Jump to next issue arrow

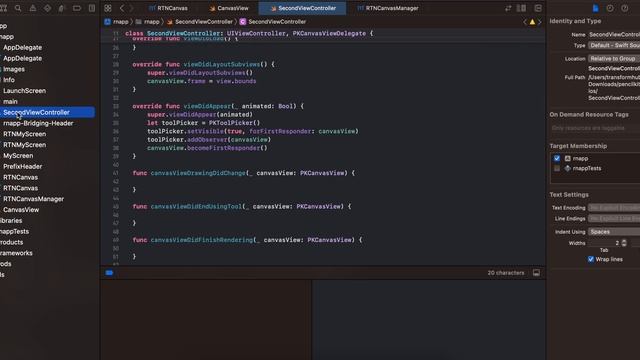[540, 22]
